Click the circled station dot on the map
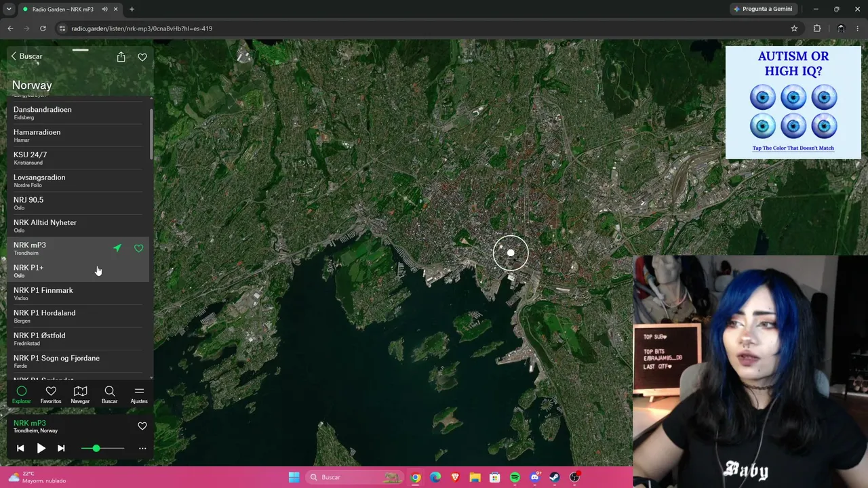 point(511,253)
